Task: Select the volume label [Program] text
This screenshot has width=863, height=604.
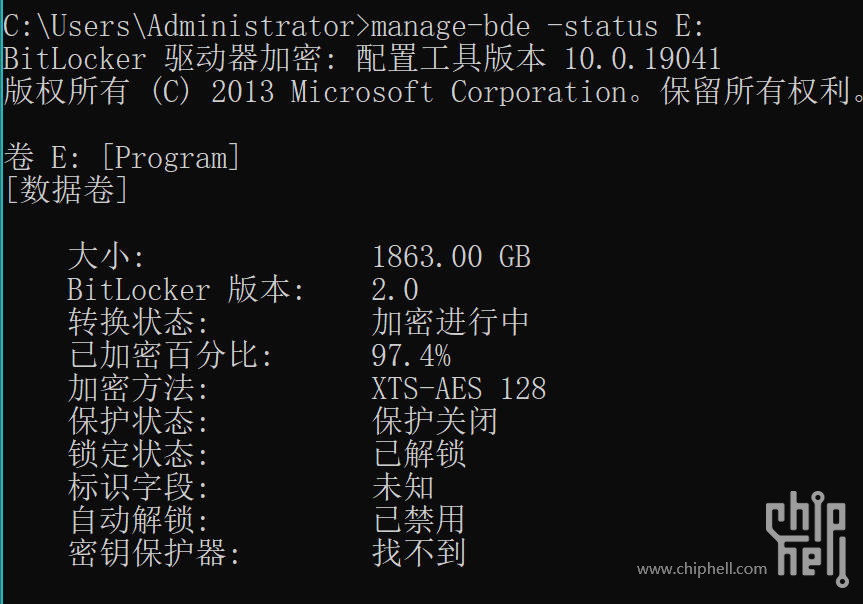Action: click(171, 157)
